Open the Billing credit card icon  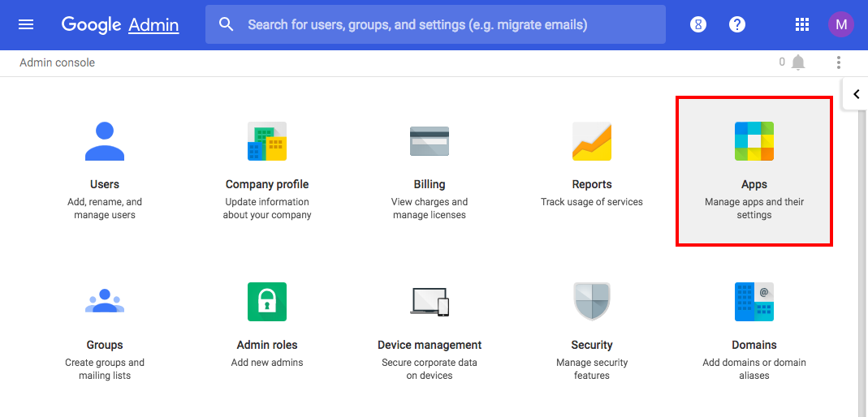430,141
